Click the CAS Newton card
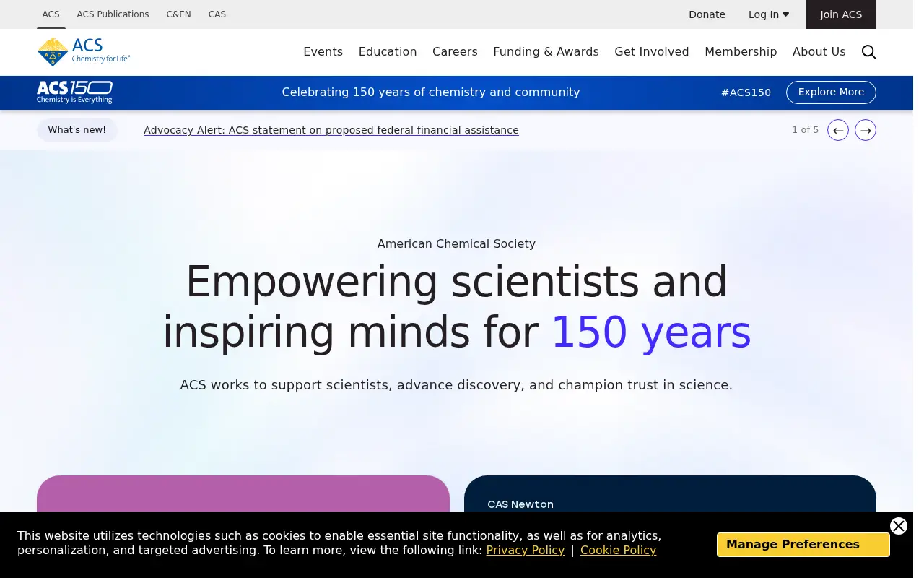The height and width of the screenshot is (578, 924). [670, 494]
